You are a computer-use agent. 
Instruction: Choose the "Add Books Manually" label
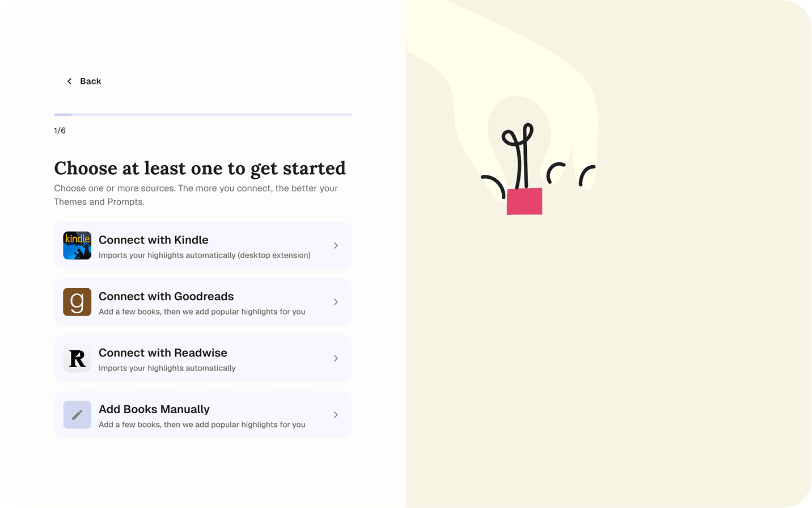[x=154, y=409]
